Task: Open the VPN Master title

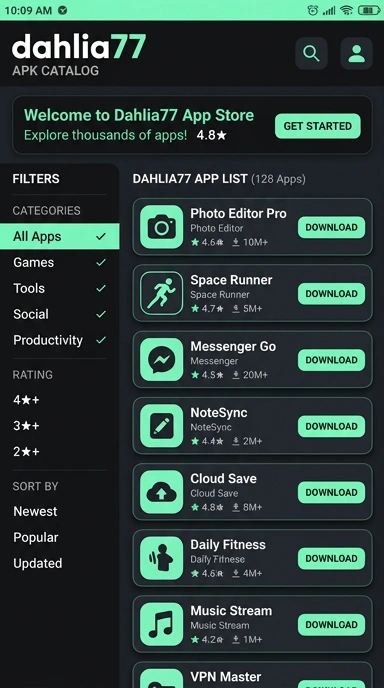Action: point(226,677)
